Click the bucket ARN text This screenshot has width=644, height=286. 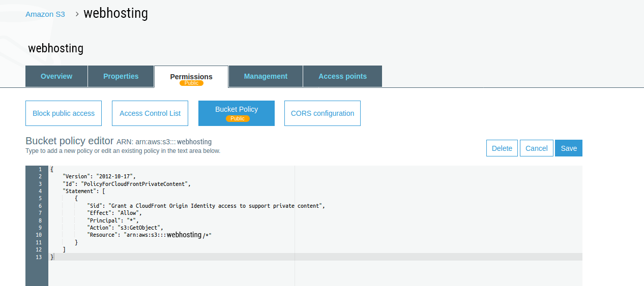pos(164,142)
